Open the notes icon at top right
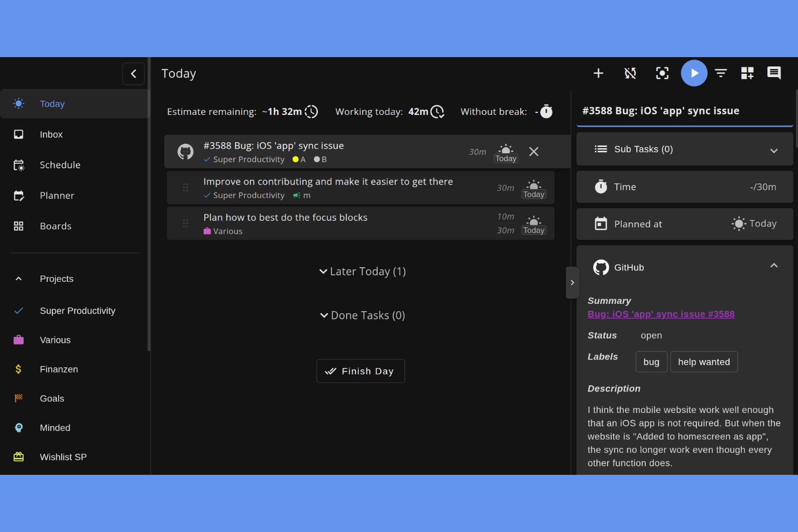 [x=774, y=73]
